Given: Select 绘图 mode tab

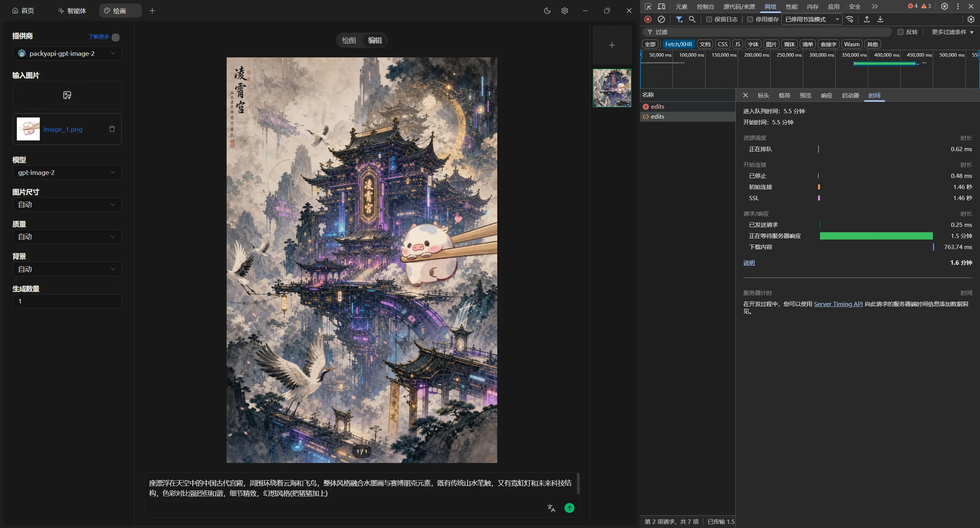Looking at the screenshot, I should (x=349, y=40).
